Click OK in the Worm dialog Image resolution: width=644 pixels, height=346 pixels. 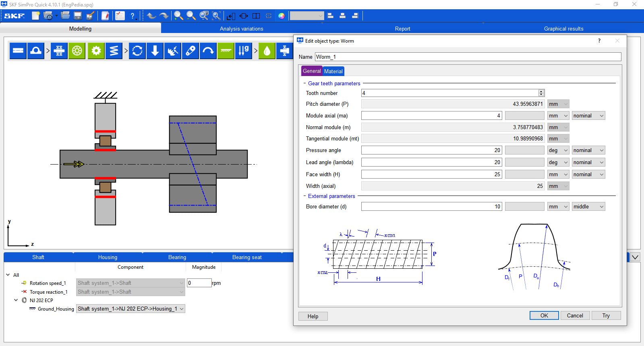click(544, 315)
